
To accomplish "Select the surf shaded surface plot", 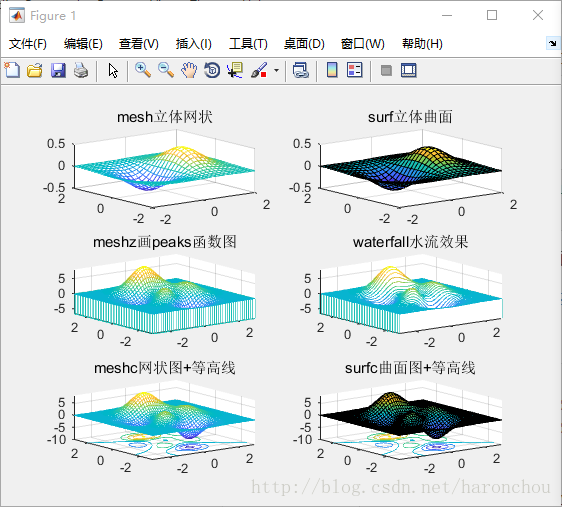I will tap(410, 168).
